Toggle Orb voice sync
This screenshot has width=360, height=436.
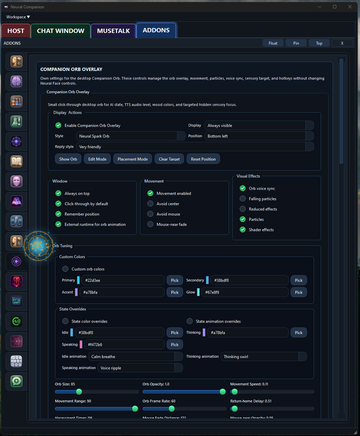[243, 188]
